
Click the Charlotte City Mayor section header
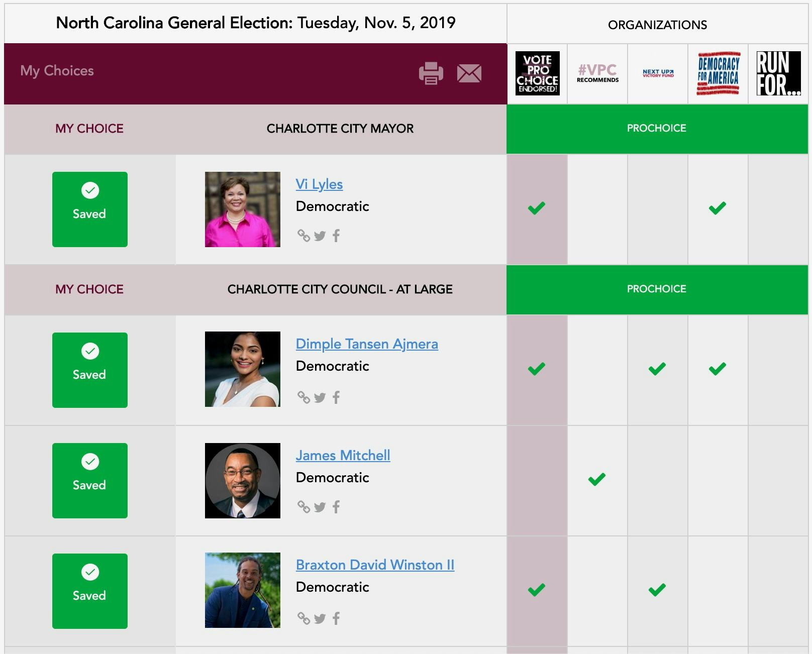[340, 129]
